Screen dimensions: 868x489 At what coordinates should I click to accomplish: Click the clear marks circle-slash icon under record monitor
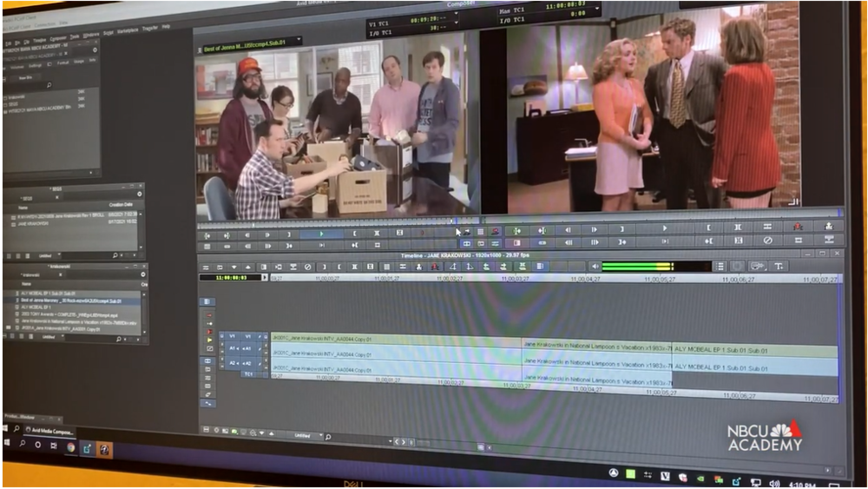[x=767, y=241]
